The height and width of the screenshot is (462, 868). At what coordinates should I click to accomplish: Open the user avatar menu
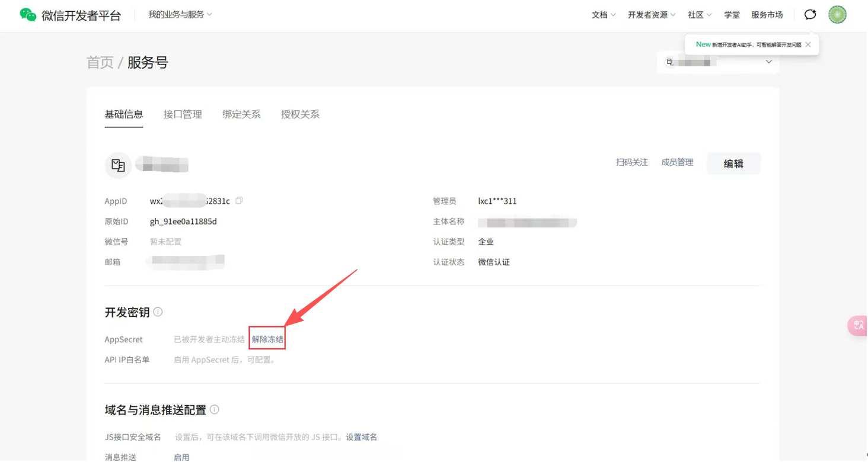pyautogui.click(x=837, y=15)
